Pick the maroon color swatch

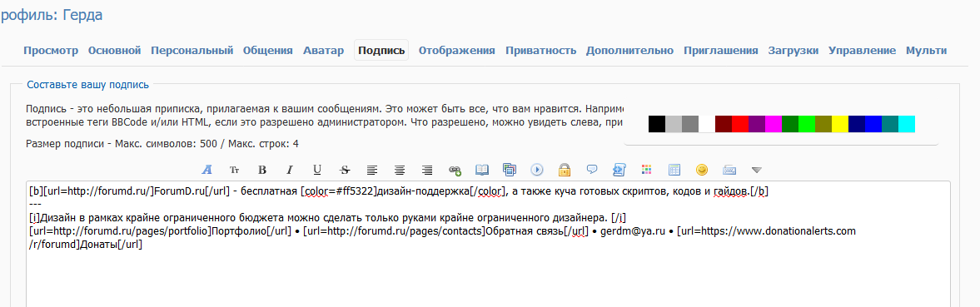tap(724, 123)
